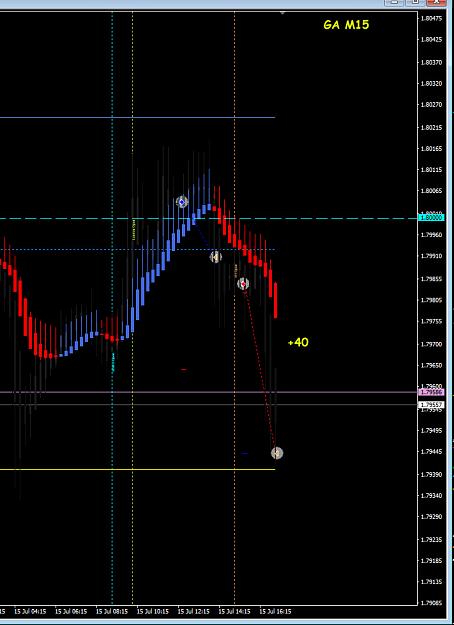Click the 1.80475 price axis label
The image size is (454, 625).
pos(431,18)
